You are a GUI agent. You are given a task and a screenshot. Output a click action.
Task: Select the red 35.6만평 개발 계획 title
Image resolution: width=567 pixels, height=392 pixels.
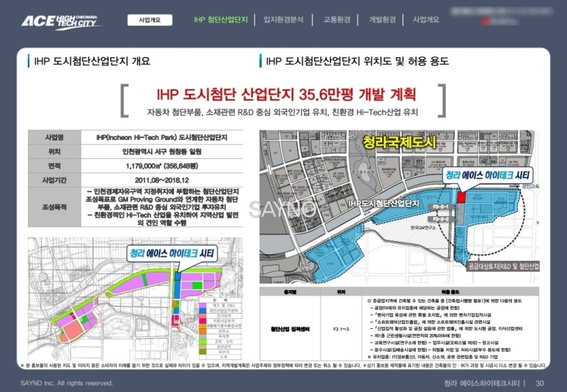[286, 95]
